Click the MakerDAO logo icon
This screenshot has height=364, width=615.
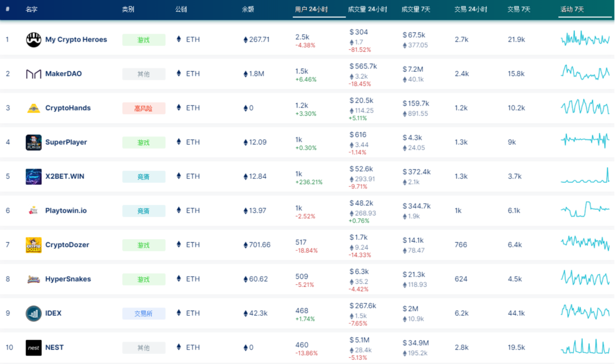pyautogui.click(x=34, y=74)
